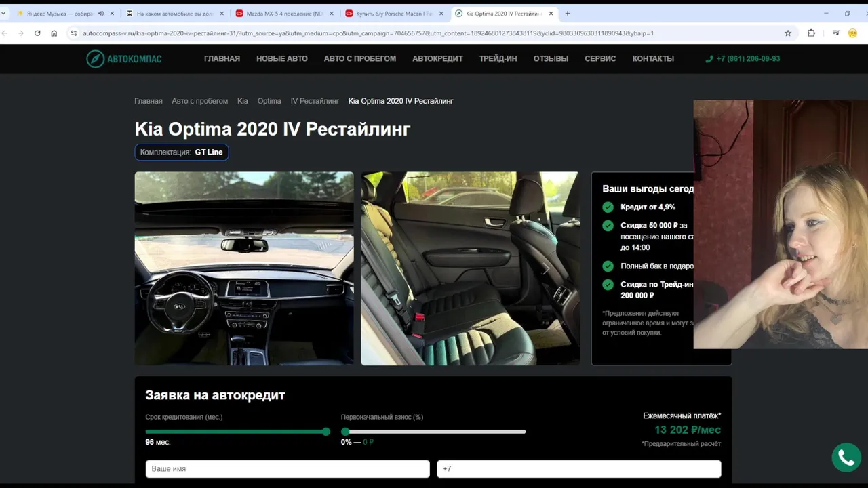Image resolution: width=868 pixels, height=488 pixels.
Task: Go forward in browser history
Action: 21,33
